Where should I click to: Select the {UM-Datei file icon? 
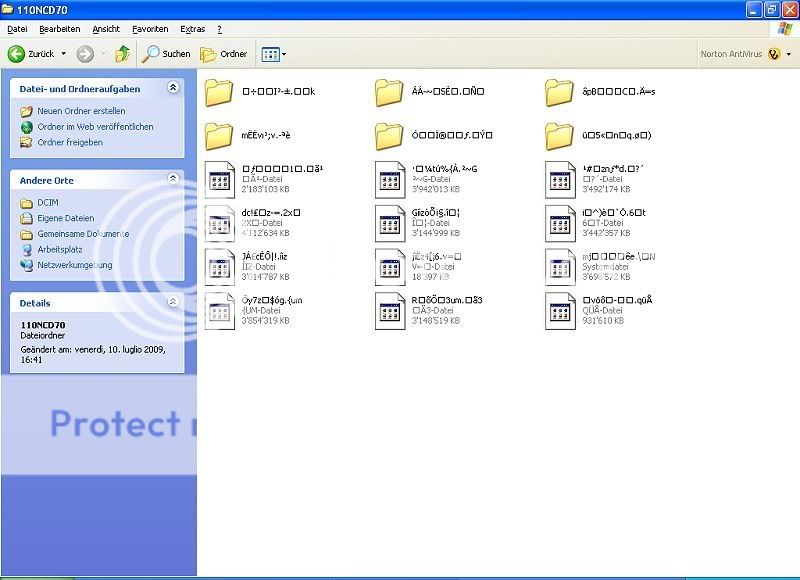[x=220, y=311]
